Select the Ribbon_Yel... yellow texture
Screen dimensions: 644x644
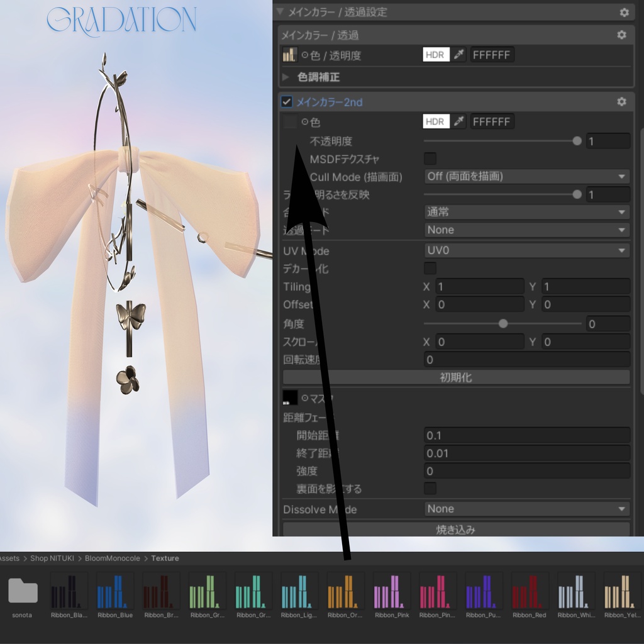622,596
